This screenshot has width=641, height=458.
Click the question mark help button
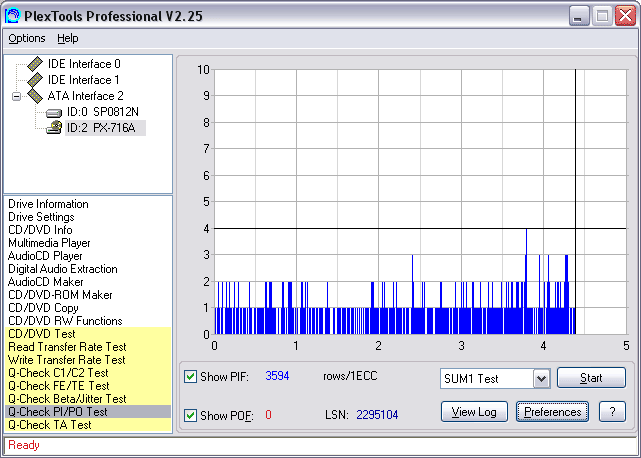pos(612,412)
